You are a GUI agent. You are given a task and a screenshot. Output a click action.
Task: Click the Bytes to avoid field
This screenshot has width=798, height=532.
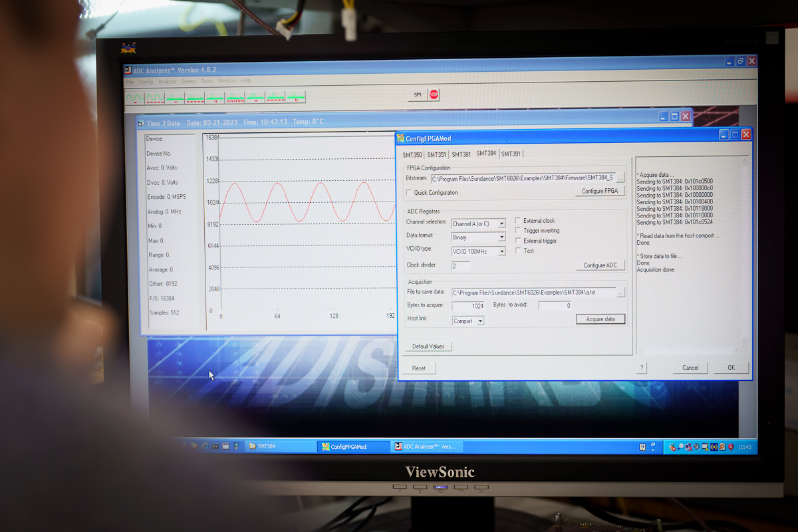pyautogui.click(x=555, y=306)
